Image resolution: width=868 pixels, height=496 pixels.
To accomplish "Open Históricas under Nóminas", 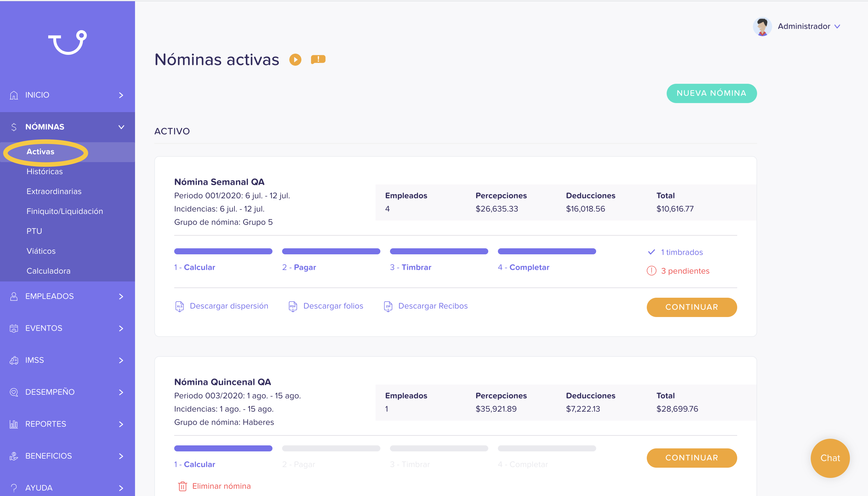I will click(x=45, y=171).
